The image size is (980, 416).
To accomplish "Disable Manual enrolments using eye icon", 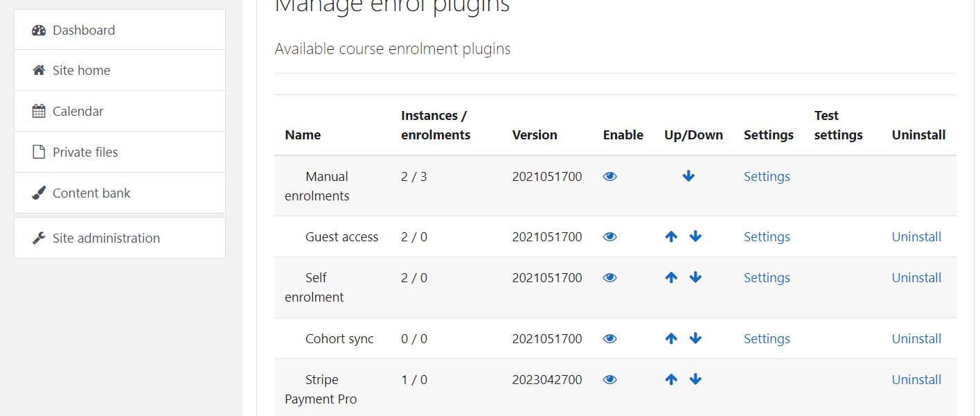I will pyautogui.click(x=609, y=177).
